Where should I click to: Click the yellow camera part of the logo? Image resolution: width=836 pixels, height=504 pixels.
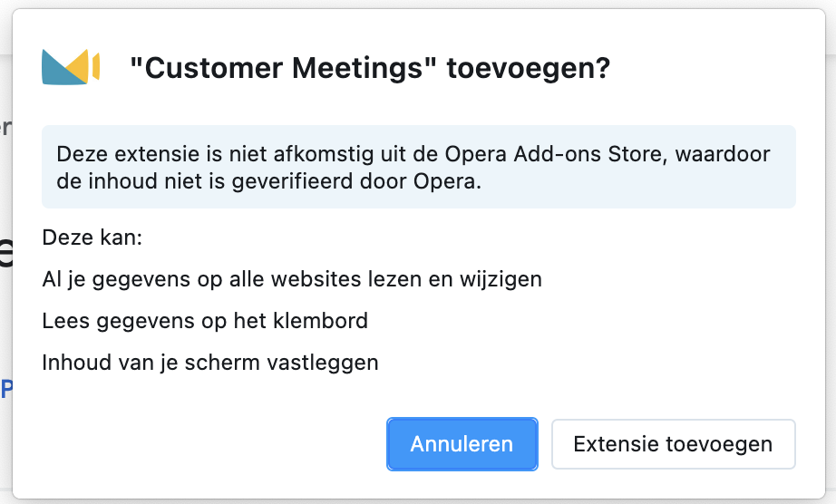[85, 66]
